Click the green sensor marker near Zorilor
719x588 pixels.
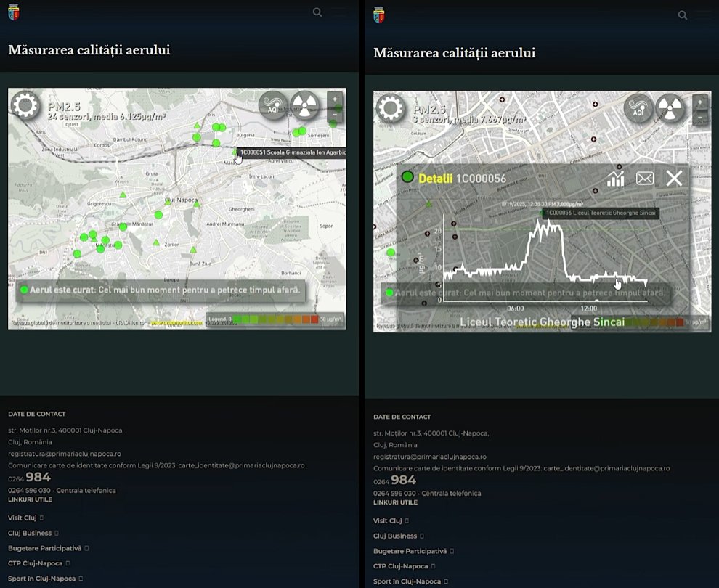point(156,243)
